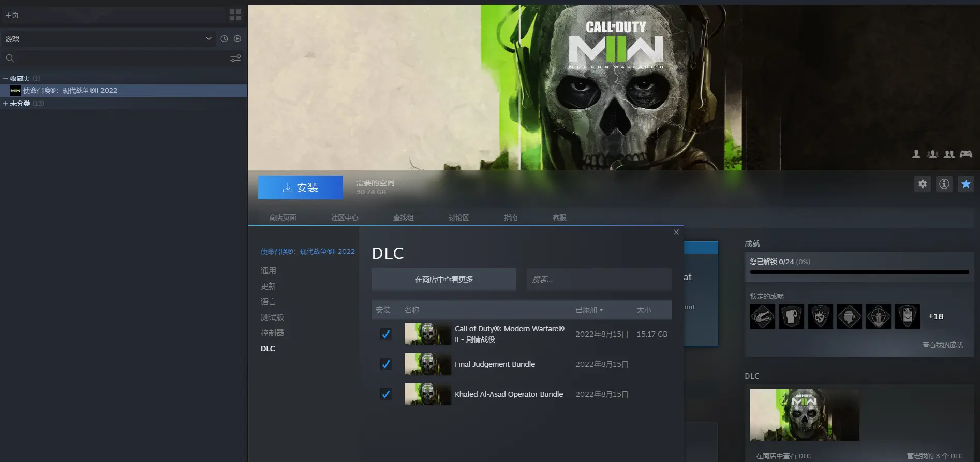Image resolution: width=980 pixels, height=462 pixels.
Task: Sort DLC list by 名称 column
Action: pos(412,310)
